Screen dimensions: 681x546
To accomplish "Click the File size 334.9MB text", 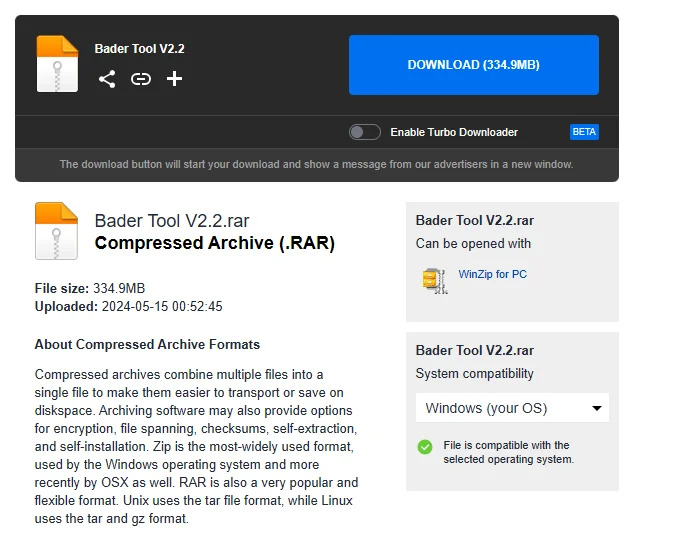I will click(x=89, y=289).
